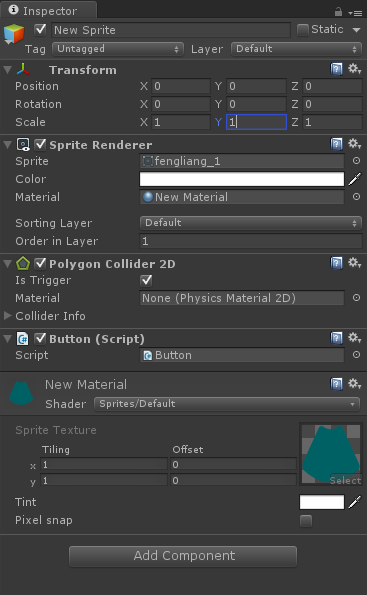Screen dimensions: 367x595
Task: Toggle the Static checkbox
Action: click(x=302, y=30)
